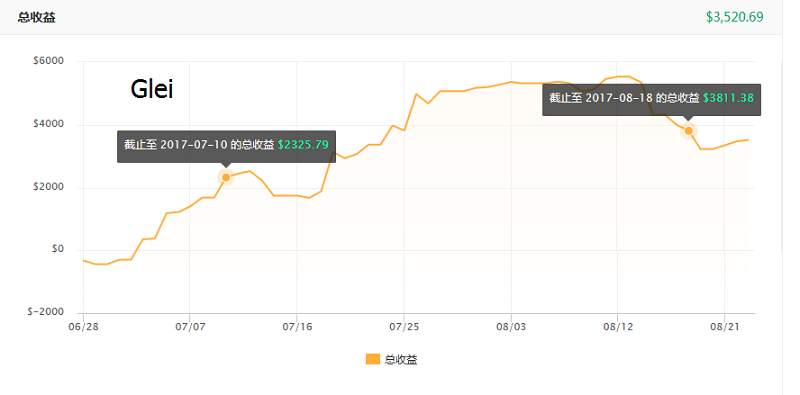Viewport: 800px width, 395px height.
Task: Click the $2000 y-axis label
Action: tap(48, 187)
